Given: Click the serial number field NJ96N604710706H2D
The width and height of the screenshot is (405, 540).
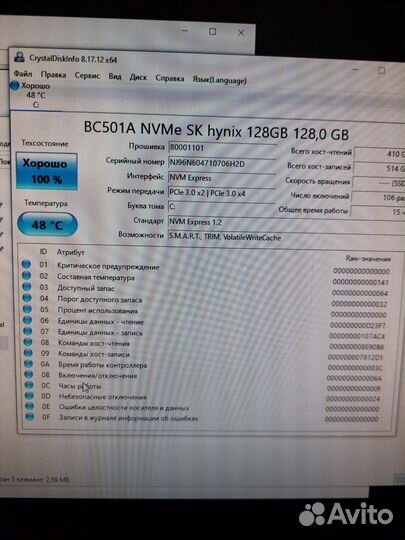Looking at the screenshot, I should [222, 163].
